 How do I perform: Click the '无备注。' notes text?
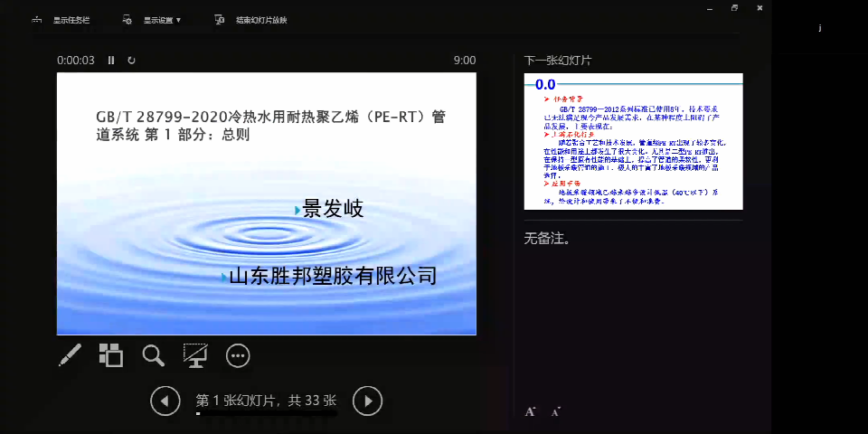(x=547, y=239)
